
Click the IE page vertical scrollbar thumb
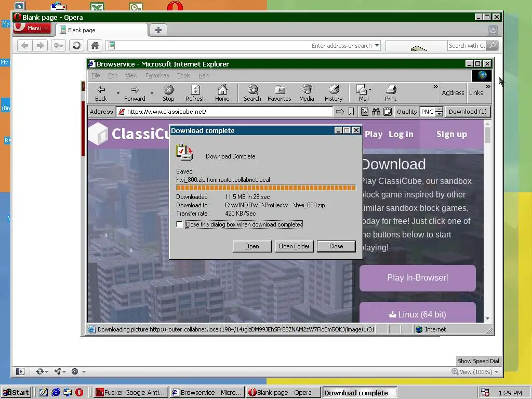(487, 135)
